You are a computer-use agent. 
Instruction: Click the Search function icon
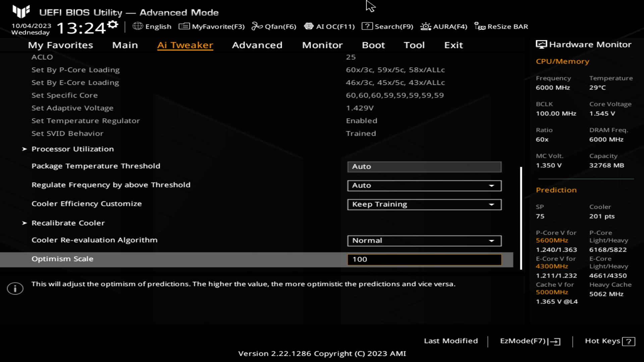coord(367,26)
